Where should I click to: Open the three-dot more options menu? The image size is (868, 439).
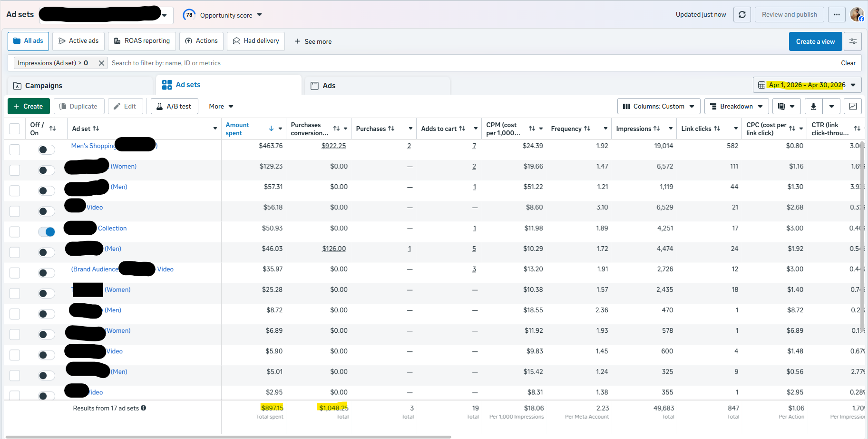[x=837, y=15]
